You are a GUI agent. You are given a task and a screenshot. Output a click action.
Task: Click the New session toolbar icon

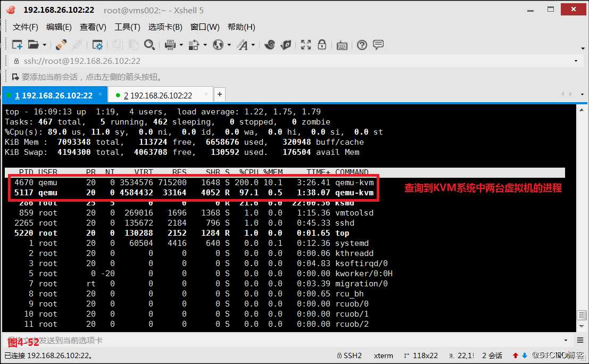point(17,45)
